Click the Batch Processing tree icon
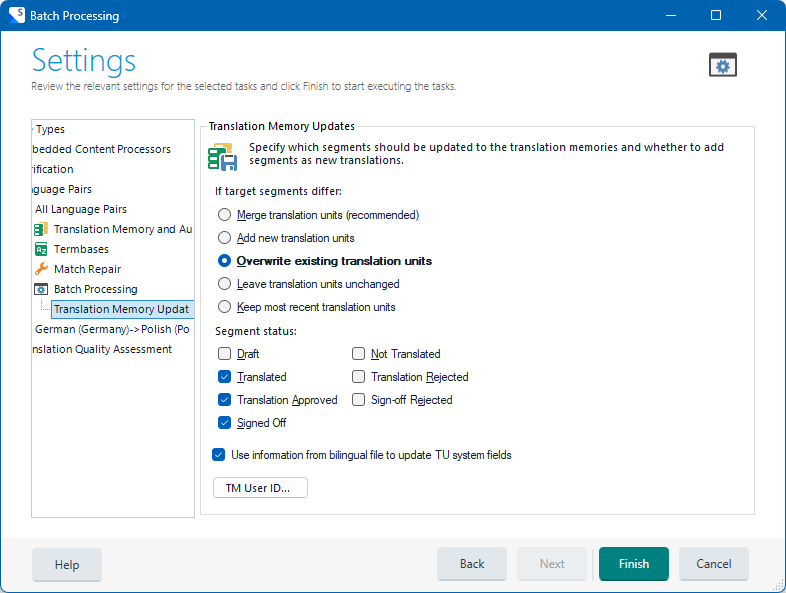 [41, 289]
